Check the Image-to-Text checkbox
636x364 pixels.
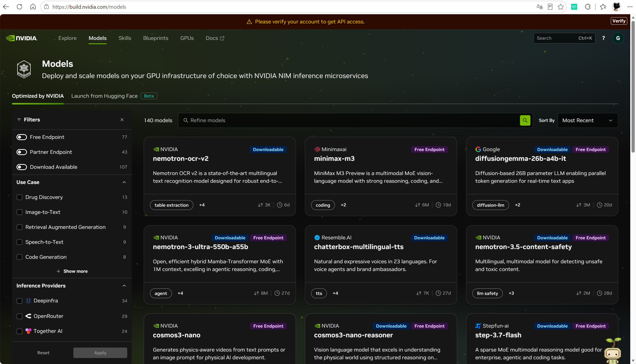[19, 212]
